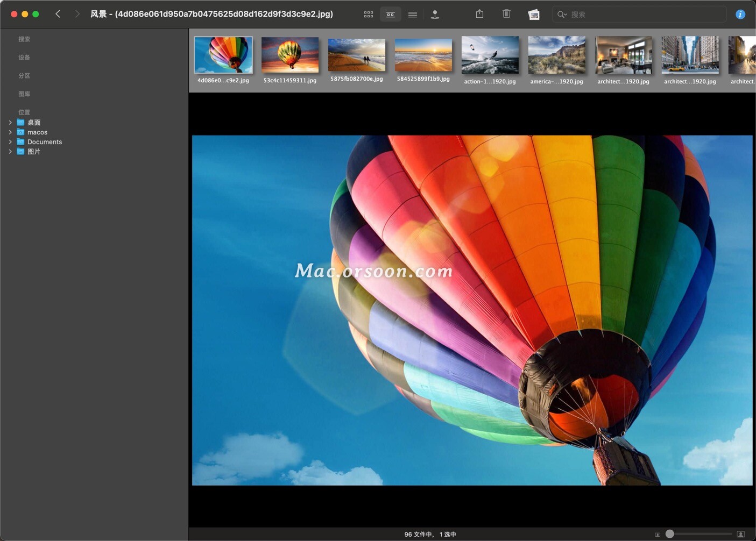Viewport: 756px width, 541px height.
Task: Click the trash delete icon
Action: (x=506, y=14)
